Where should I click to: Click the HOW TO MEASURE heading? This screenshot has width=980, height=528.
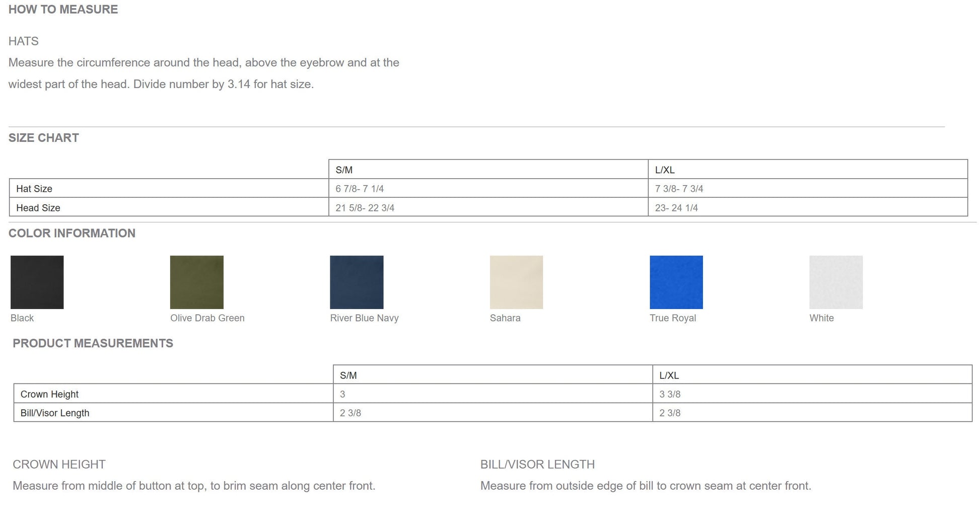click(x=63, y=10)
